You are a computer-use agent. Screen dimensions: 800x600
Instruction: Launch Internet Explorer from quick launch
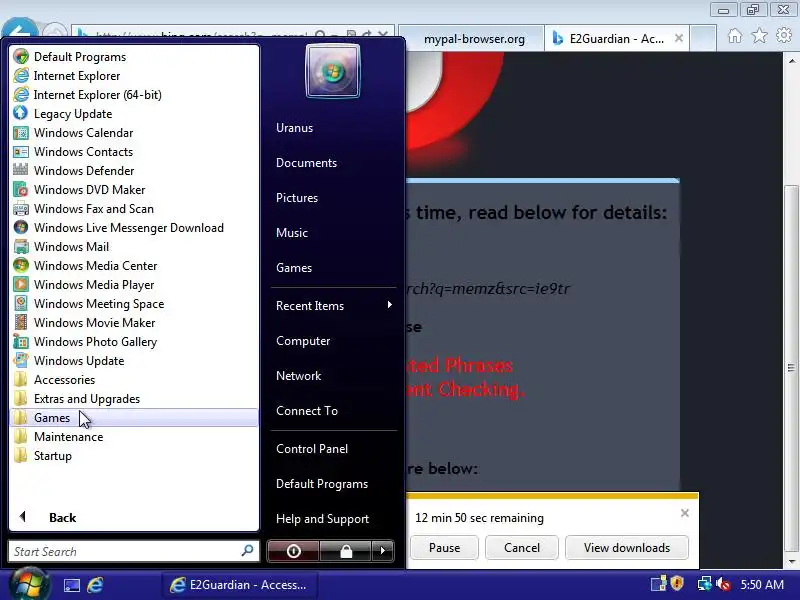tap(95, 585)
